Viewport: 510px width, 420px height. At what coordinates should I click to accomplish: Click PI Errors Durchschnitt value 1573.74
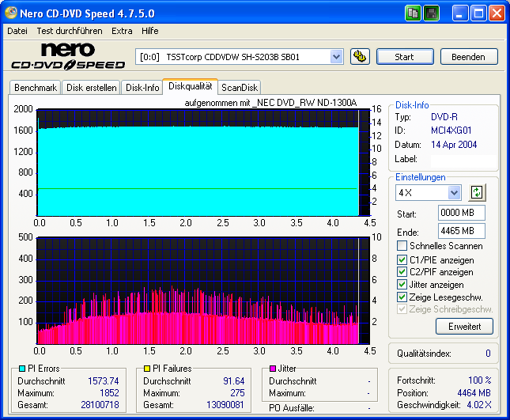[103, 381]
